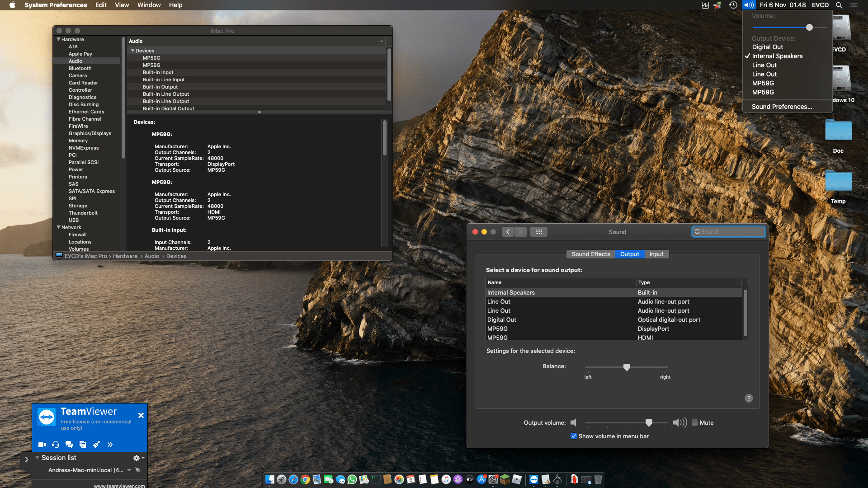Viewport: 868px width, 488px height.
Task: Collapse the Devices disclosure triangle
Action: pos(132,51)
